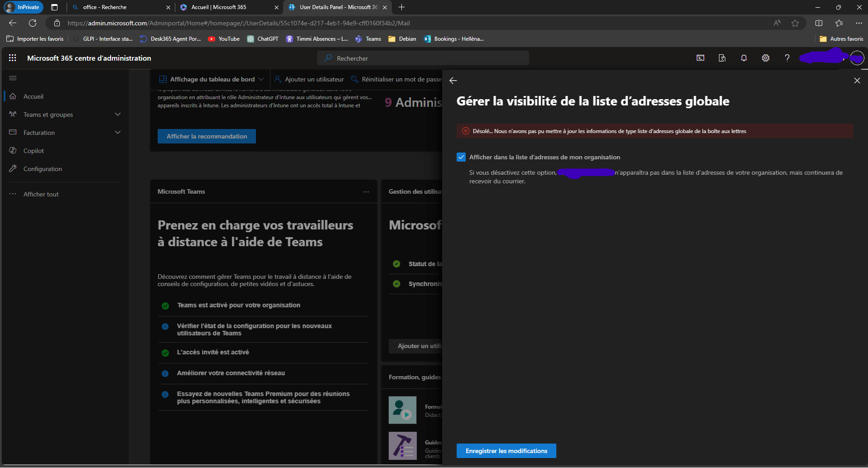Open Timmi Absences bookmark
Viewport: 868px width, 468px height.
317,39
